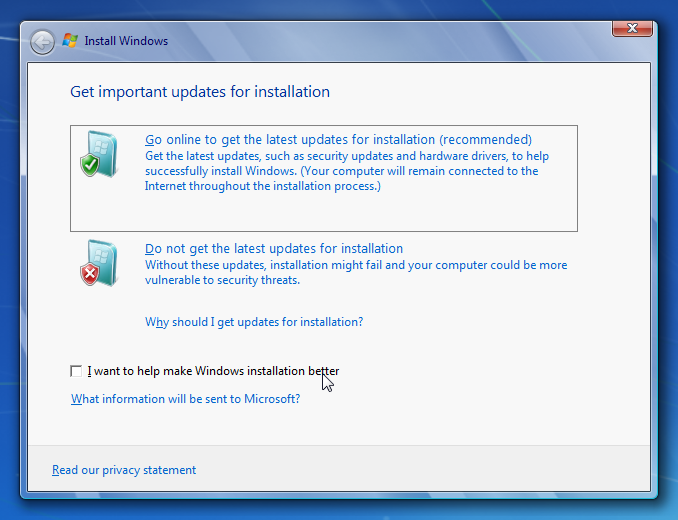Click the text 'vulnerable to security threats.'
678x520 pixels.
(222, 280)
